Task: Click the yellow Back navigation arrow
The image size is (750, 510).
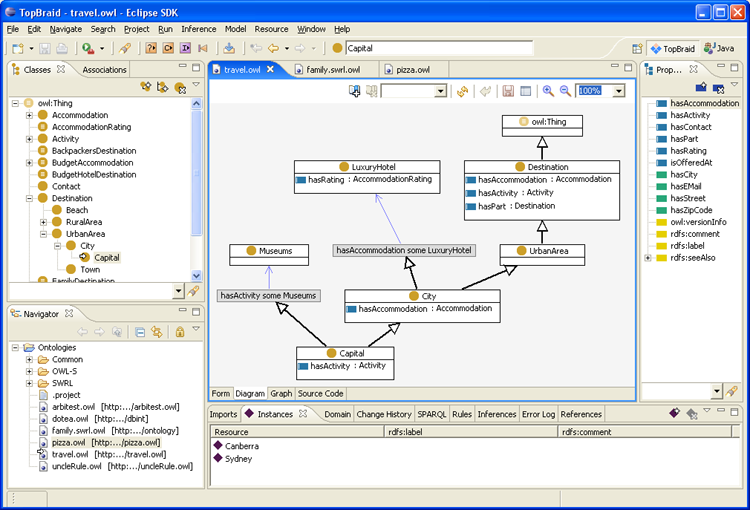Action: pos(273,48)
